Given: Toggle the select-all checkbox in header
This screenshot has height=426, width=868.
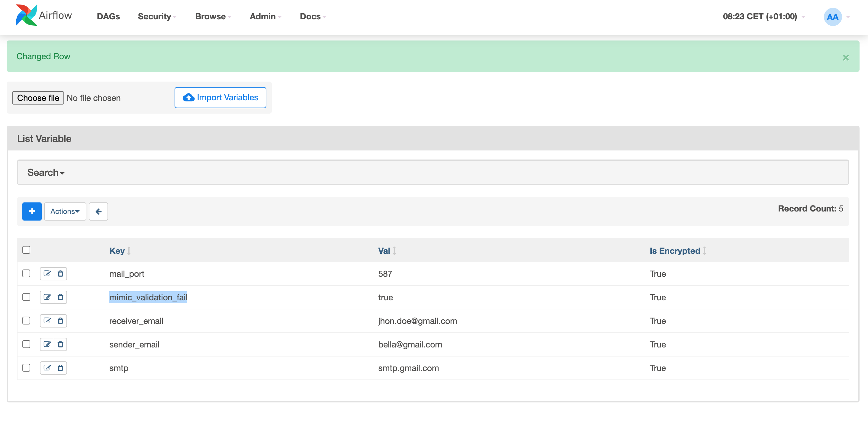Looking at the screenshot, I should 26,250.
